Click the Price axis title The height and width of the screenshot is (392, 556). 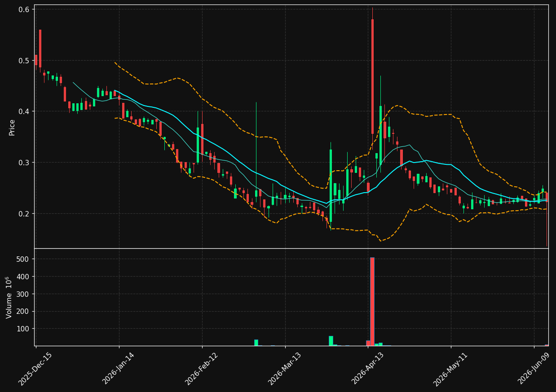(x=12, y=127)
